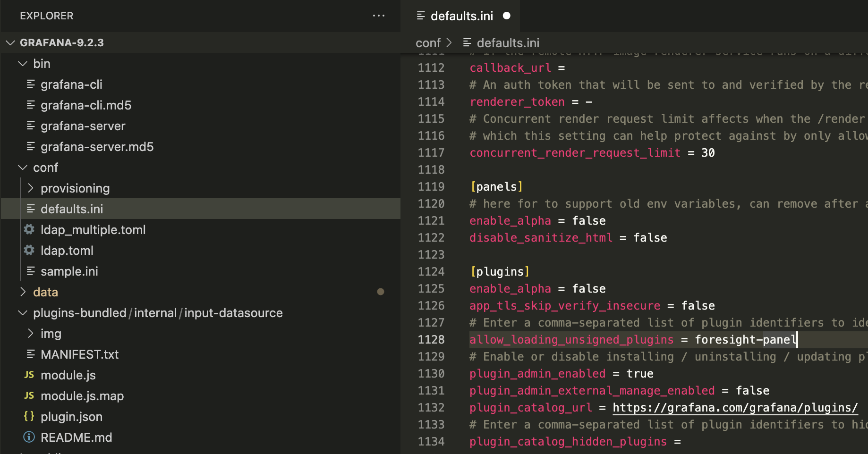Click the EXPLORER panel title

point(46,16)
